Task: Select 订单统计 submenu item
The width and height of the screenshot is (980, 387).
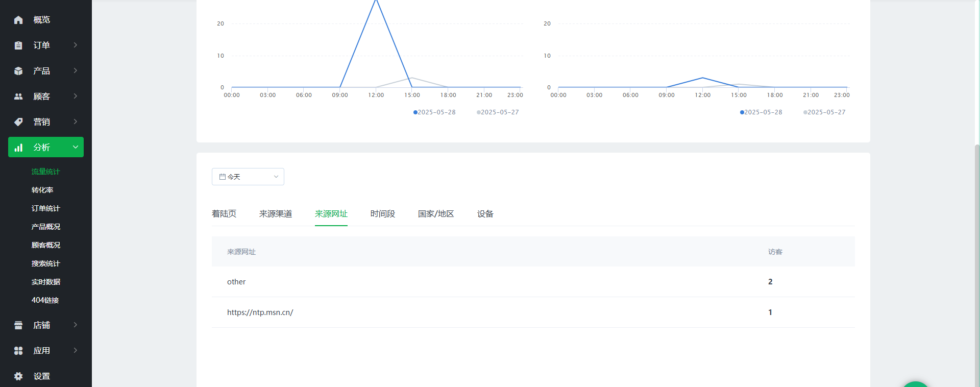Action: [45, 208]
